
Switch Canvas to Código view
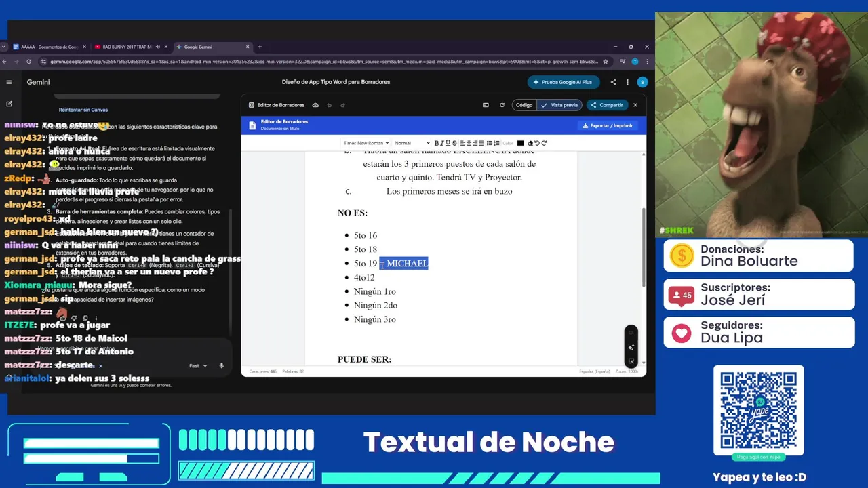pyautogui.click(x=524, y=105)
